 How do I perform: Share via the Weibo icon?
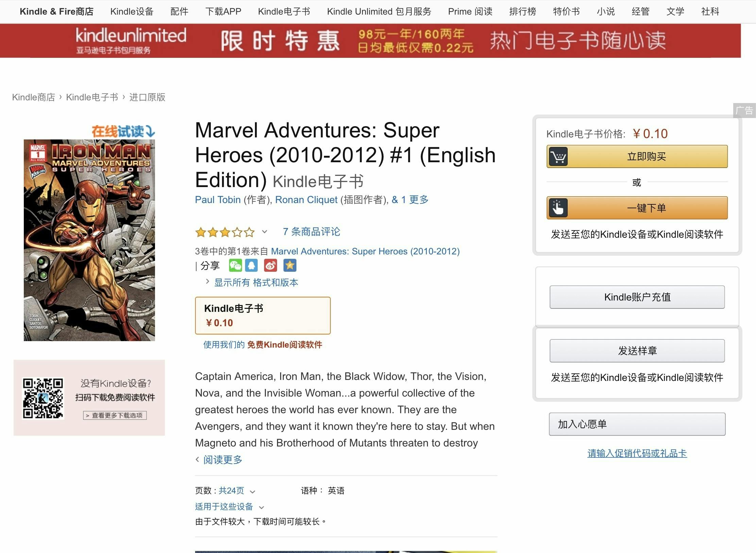point(271,266)
